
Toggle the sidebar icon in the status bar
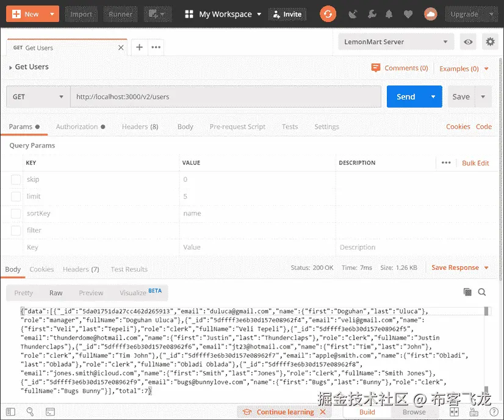coord(10,411)
